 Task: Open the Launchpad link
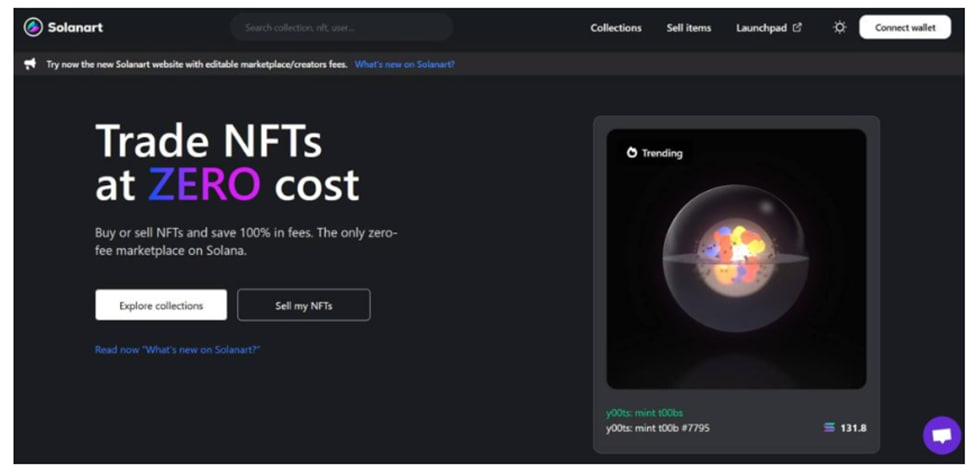[x=761, y=28]
